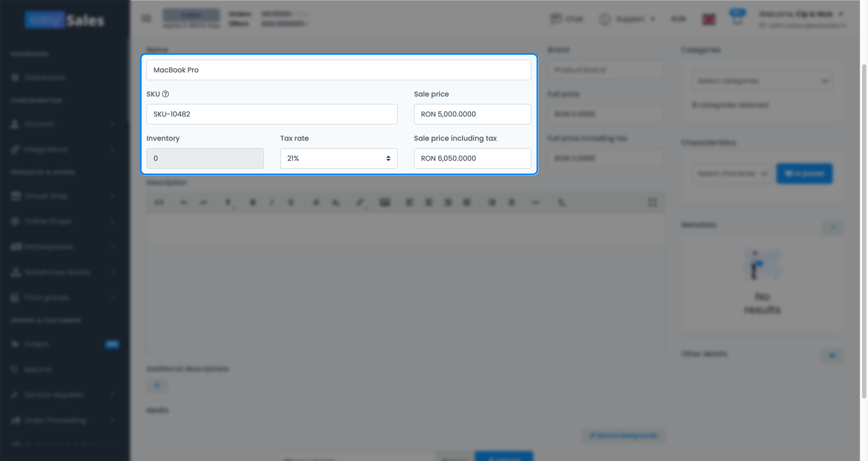Click the blue button beside Select characteristic

click(x=804, y=174)
